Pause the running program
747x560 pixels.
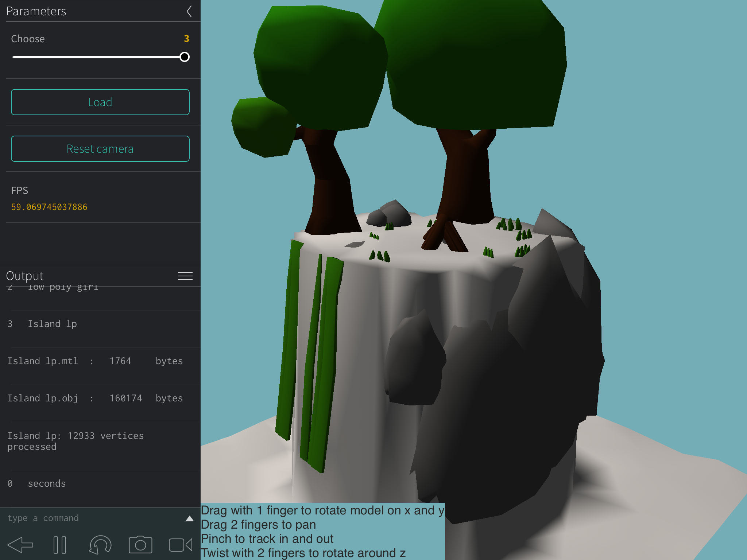pyautogui.click(x=60, y=545)
